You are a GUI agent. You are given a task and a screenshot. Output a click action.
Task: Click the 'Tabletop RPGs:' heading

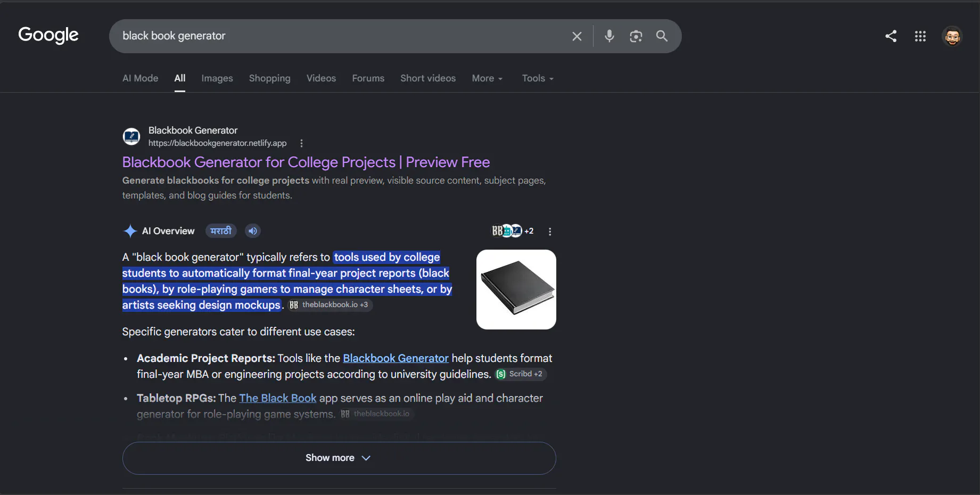(176, 398)
